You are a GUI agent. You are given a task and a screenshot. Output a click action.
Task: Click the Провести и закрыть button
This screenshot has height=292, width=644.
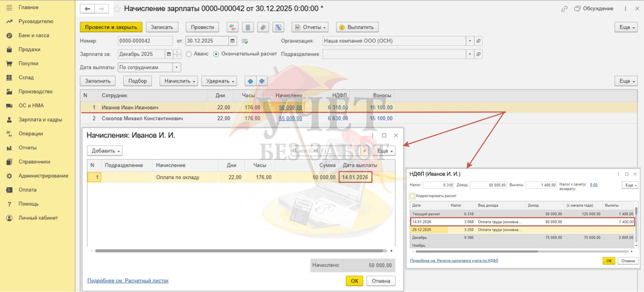pos(111,27)
